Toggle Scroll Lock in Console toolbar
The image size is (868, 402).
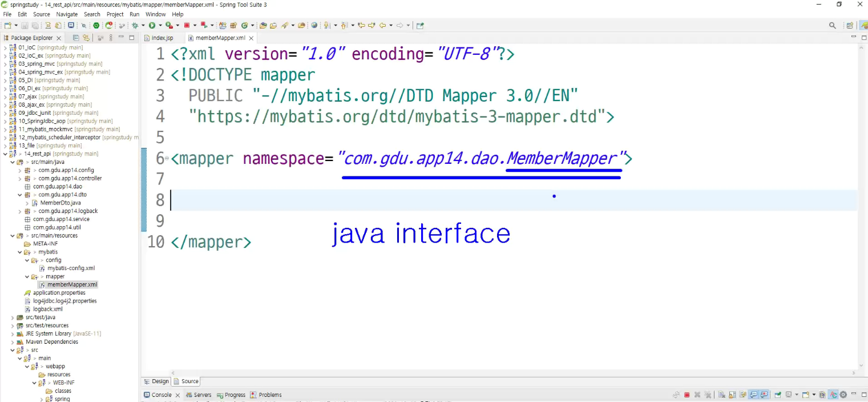click(732, 395)
